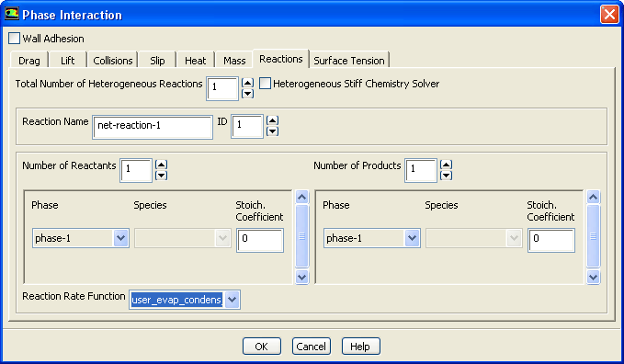Click the reactants list scroll-down arrow

302,277
